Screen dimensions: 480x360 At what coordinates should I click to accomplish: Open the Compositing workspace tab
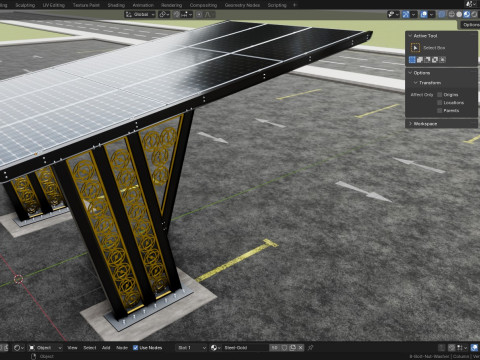point(203,5)
